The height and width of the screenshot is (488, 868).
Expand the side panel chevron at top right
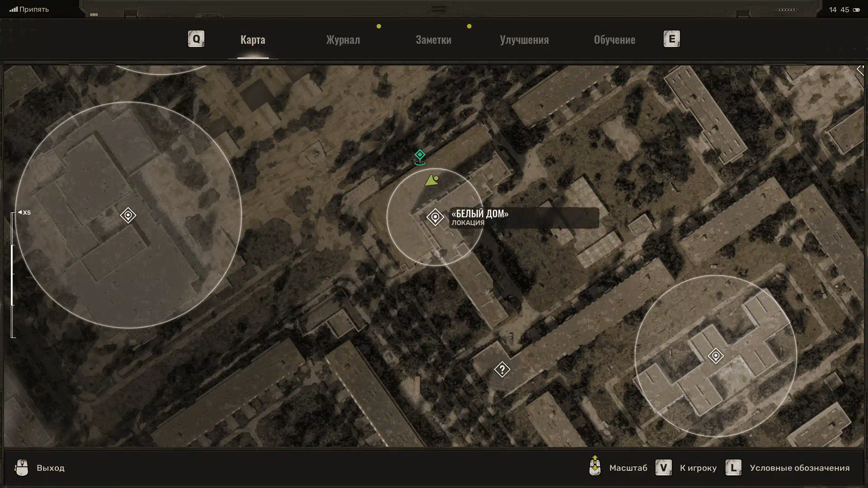point(860,70)
